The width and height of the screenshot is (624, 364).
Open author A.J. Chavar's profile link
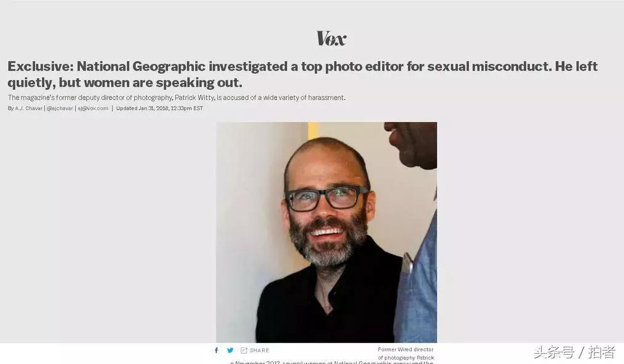(29, 108)
